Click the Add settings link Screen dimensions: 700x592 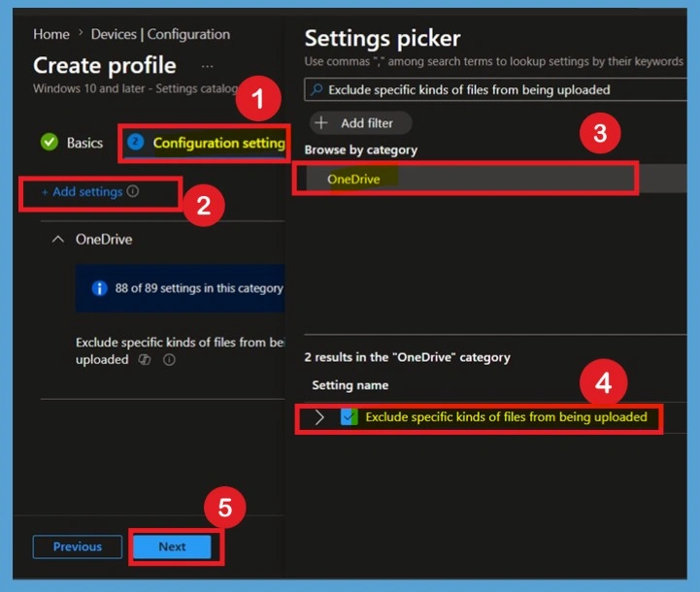pyautogui.click(x=83, y=192)
